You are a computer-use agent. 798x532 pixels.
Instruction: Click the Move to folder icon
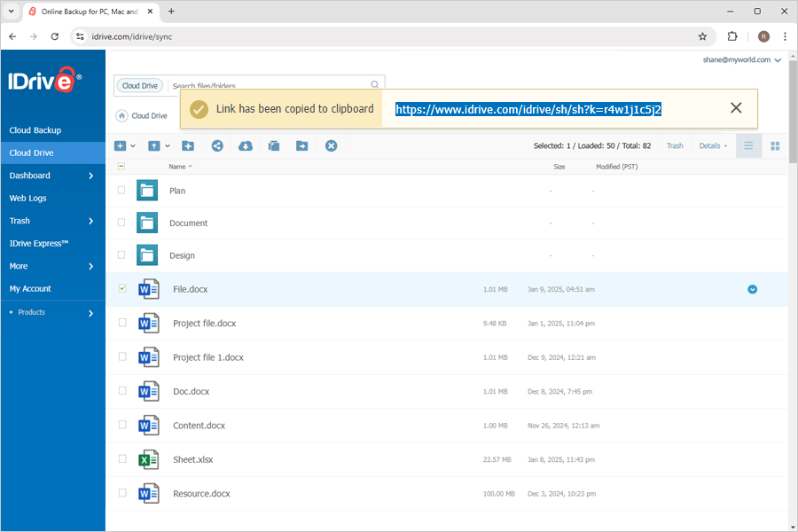[301, 146]
